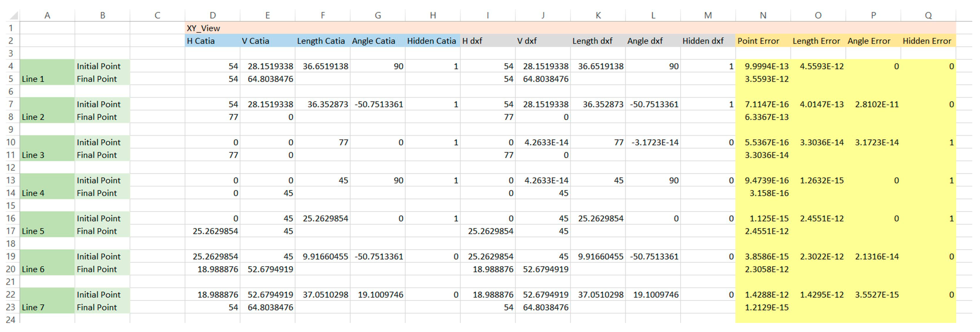Select the Hidden Error header cell
This screenshot has height=332, width=980.
[928, 41]
